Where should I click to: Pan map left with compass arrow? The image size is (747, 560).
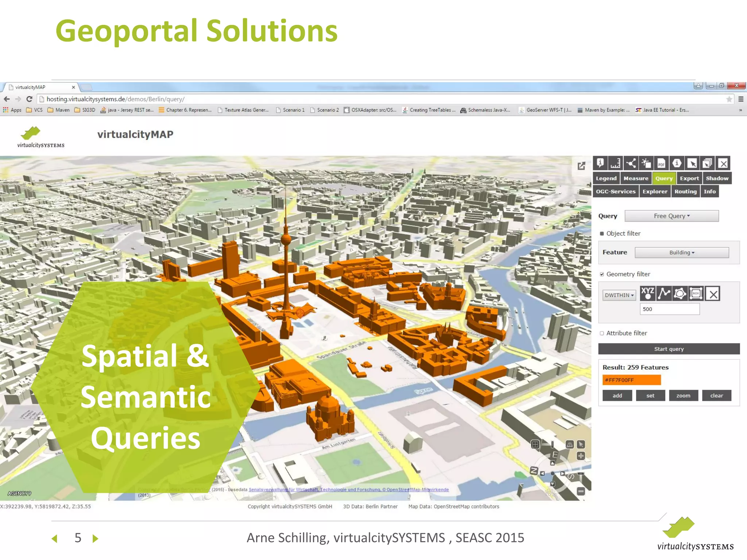[x=542, y=474]
